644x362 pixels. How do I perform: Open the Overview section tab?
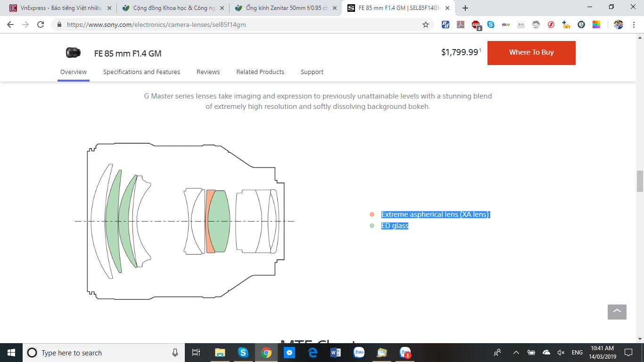coord(74,72)
